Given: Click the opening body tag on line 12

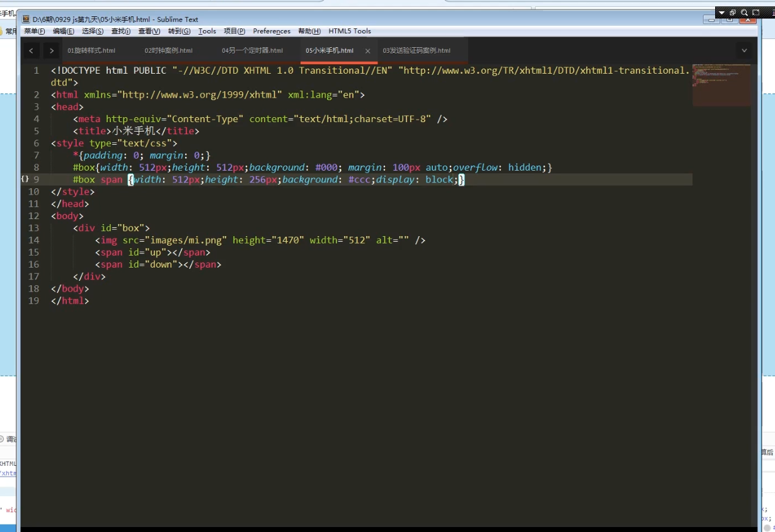Looking at the screenshot, I should coord(67,216).
